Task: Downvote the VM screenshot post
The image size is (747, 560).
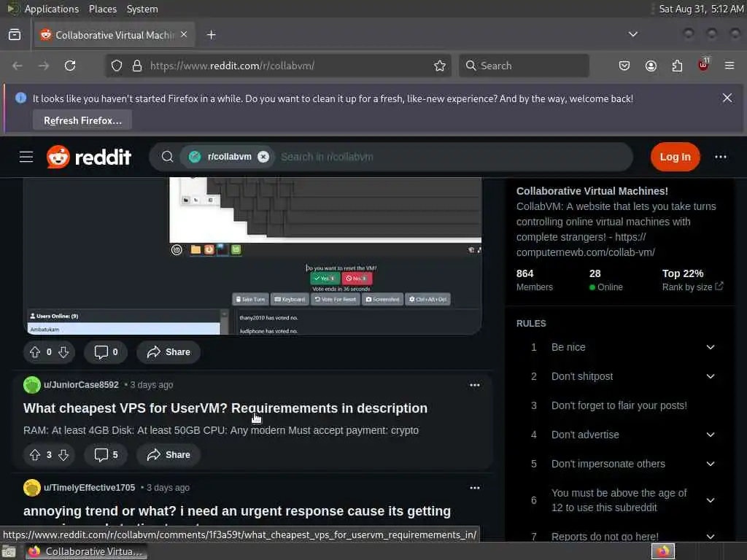Action: tap(63, 352)
